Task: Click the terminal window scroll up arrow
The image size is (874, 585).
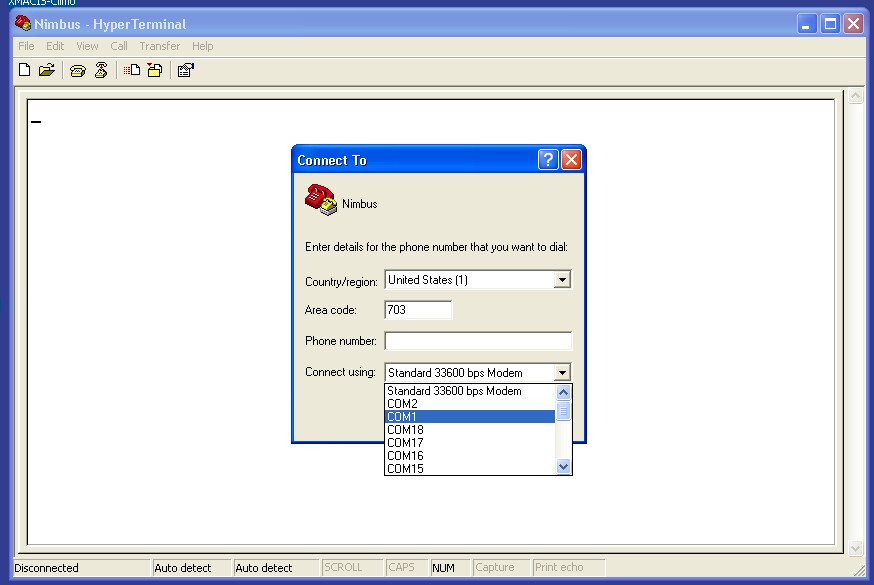Action: click(855, 96)
